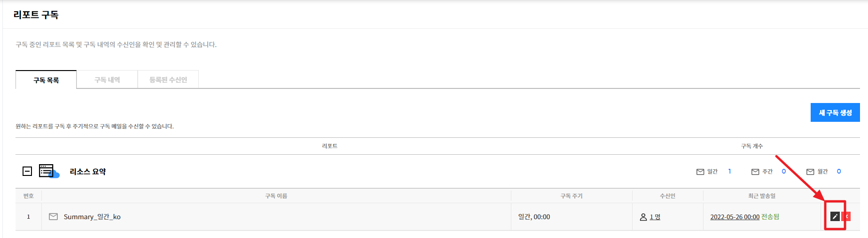Click the 일간 subscription count number 1
The height and width of the screenshot is (238, 868).
(x=729, y=171)
